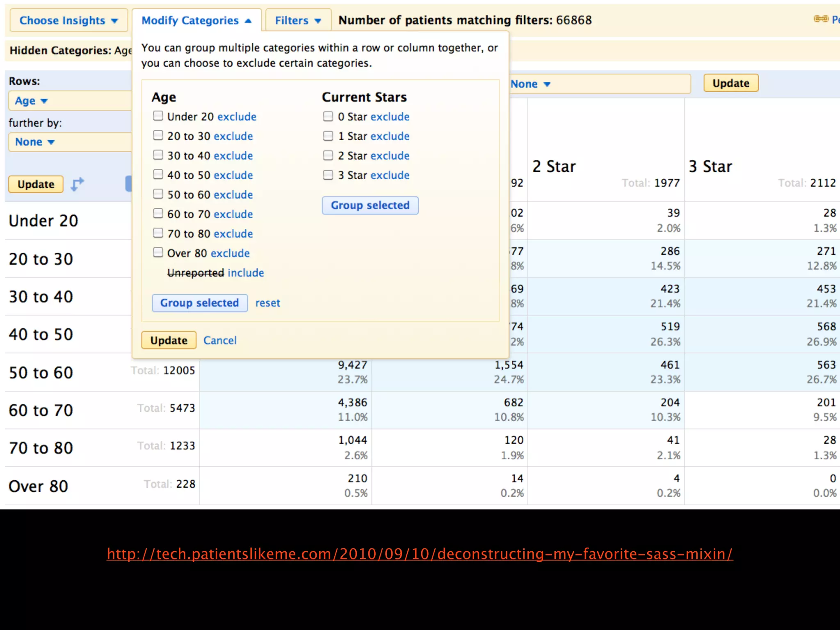Click the 30 to 40 row header

(x=41, y=297)
